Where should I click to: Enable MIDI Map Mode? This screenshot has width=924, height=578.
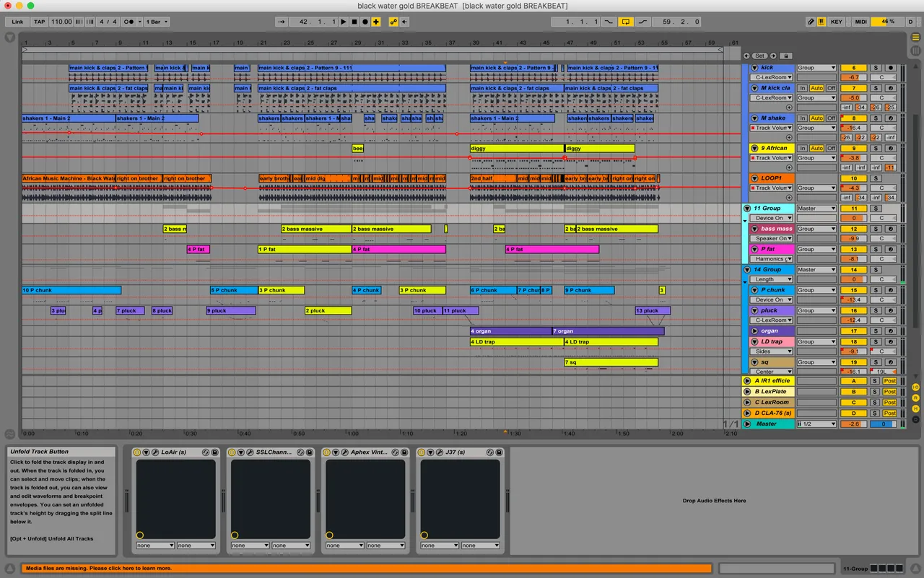point(860,22)
